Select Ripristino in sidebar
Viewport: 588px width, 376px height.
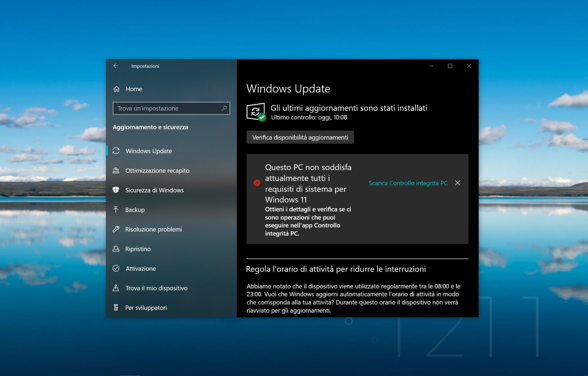click(171, 249)
